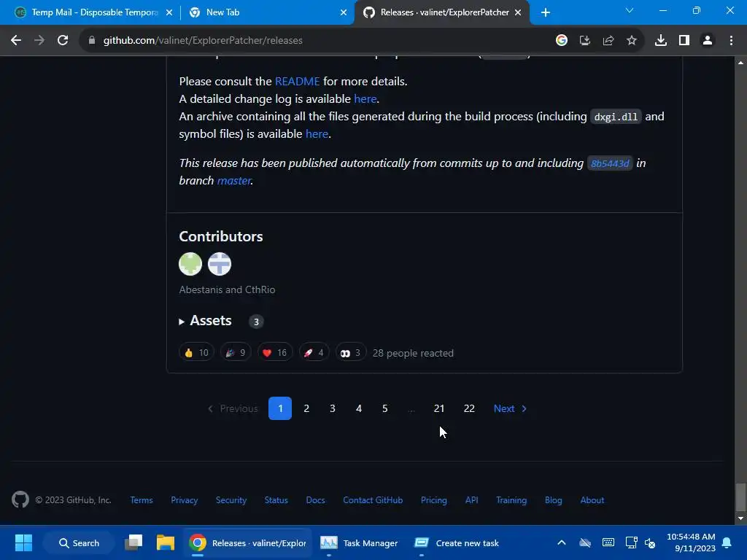Open footer About link
This screenshot has width=747, height=560.
[x=592, y=500]
